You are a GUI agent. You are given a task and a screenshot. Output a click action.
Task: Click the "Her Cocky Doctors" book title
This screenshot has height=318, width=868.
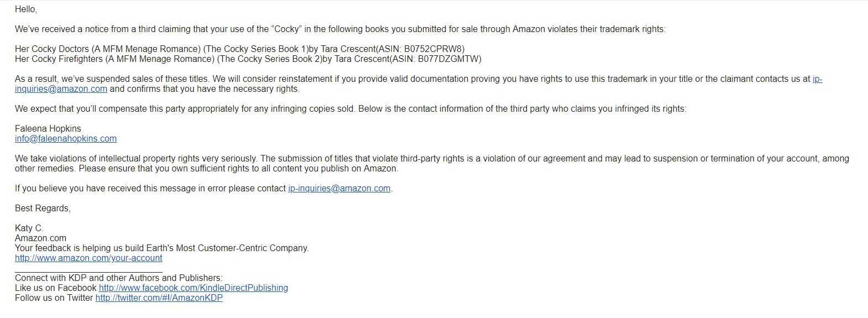tap(52, 49)
